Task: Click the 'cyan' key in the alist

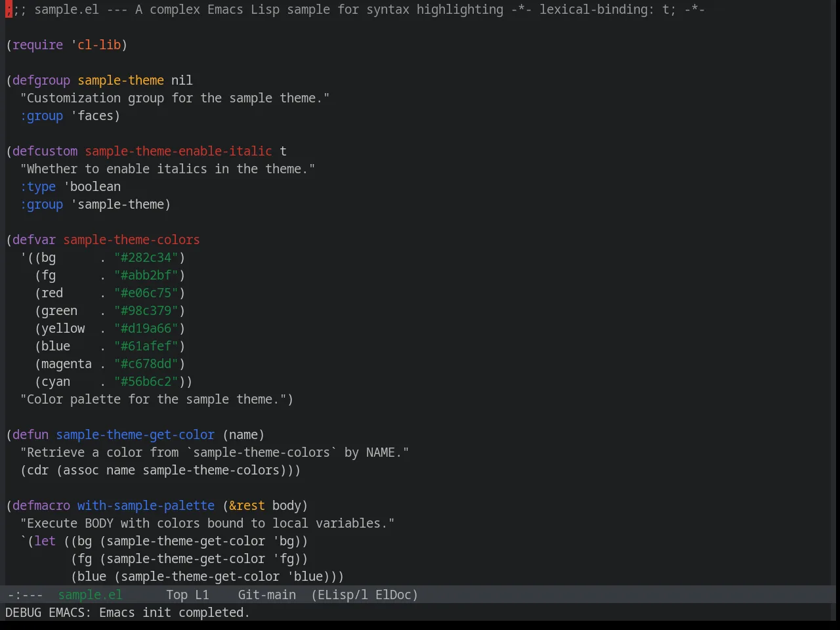Action: tap(56, 381)
